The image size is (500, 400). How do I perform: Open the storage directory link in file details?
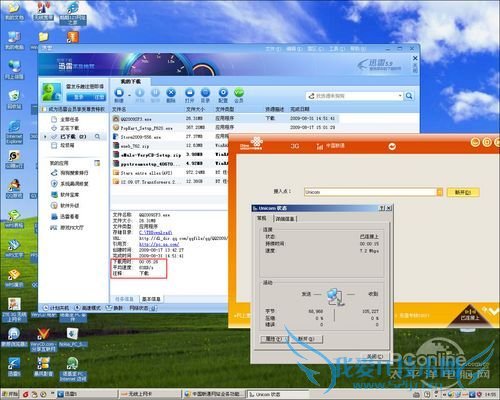click(x=155, y=232)
